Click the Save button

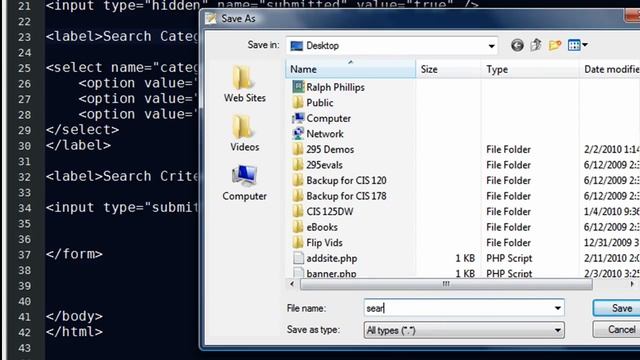click(616, 308)
